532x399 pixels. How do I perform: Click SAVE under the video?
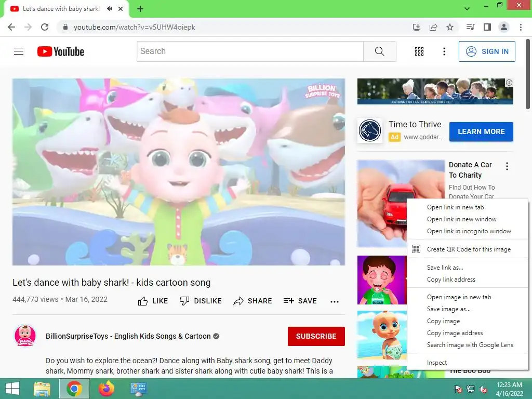(x=300, y=301)
